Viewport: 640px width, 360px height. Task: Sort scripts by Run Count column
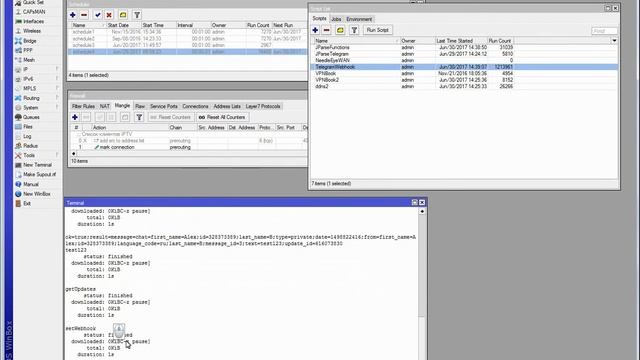point(500,41)
